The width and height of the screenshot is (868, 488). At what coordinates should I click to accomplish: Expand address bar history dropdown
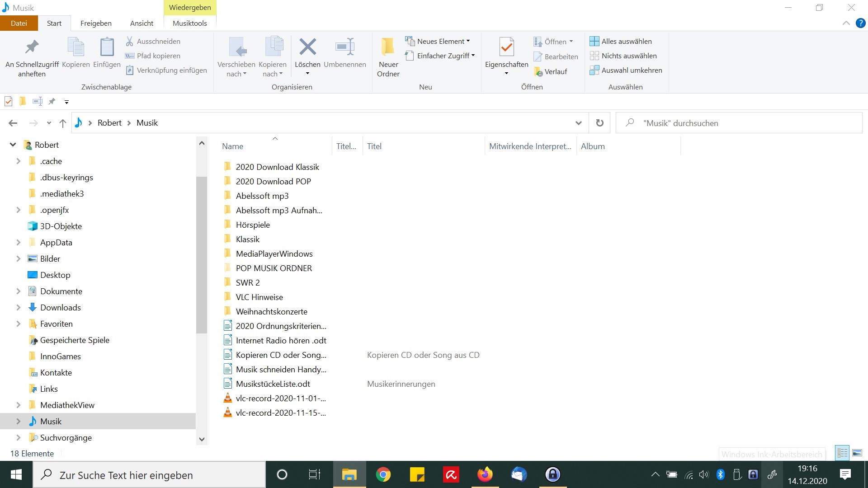578,123
